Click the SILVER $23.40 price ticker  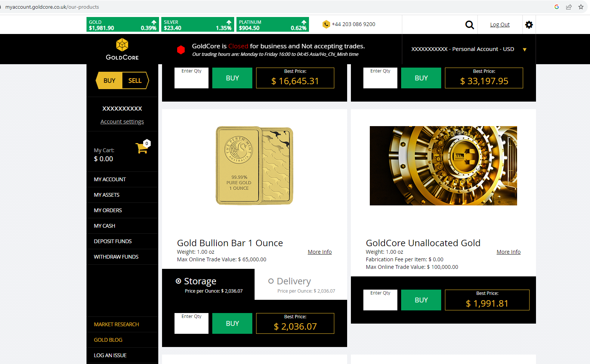click(x=198, y=25)
